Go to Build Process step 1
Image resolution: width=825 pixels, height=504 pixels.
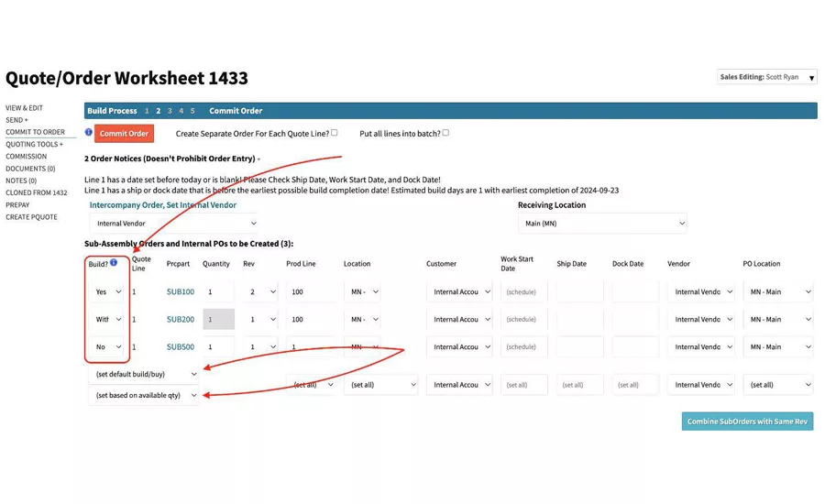pos(147,111)
